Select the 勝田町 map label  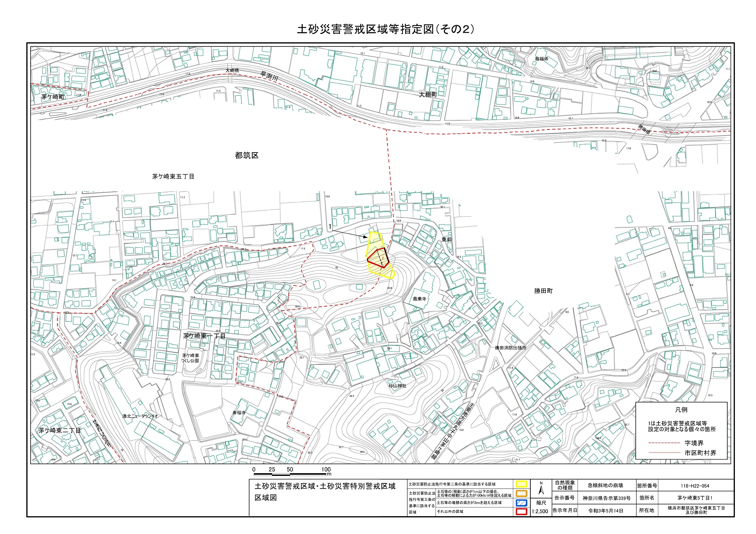pos(543,291)
